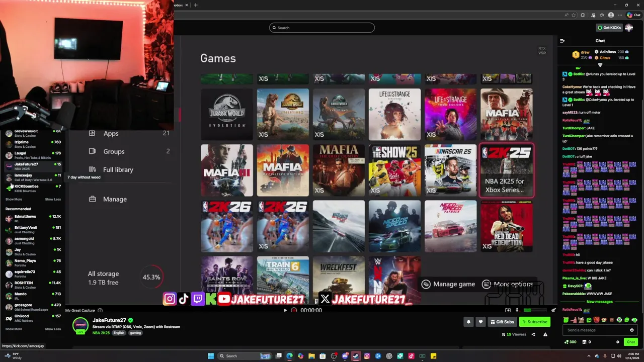Viewport: 644px width, 362px height.
Task: Play the stream video
Action: click(285, 310)
